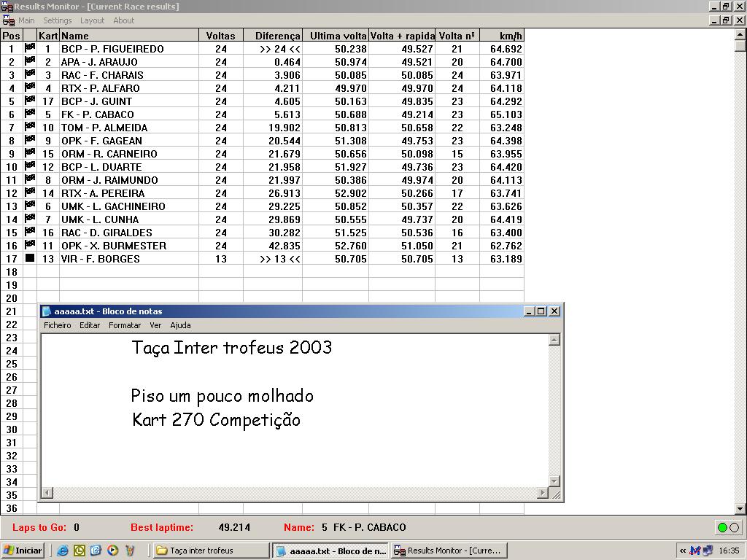Click the km/h column header
The width and height of the screenshot is (747, 560).
point(501,36)
